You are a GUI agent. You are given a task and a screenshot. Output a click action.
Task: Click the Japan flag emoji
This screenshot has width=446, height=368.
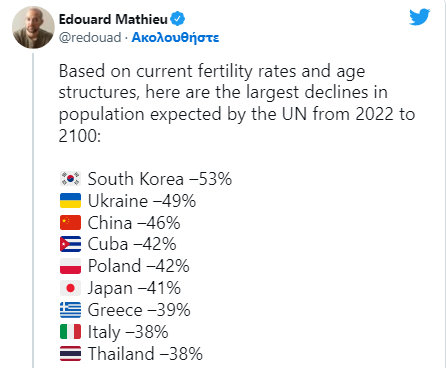point(70,288)
